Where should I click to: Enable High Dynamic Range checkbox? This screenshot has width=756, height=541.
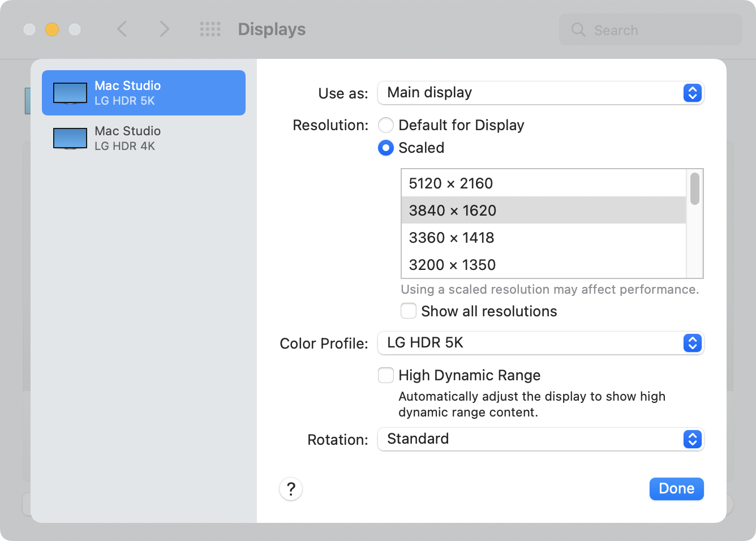[x=386, y=375]
